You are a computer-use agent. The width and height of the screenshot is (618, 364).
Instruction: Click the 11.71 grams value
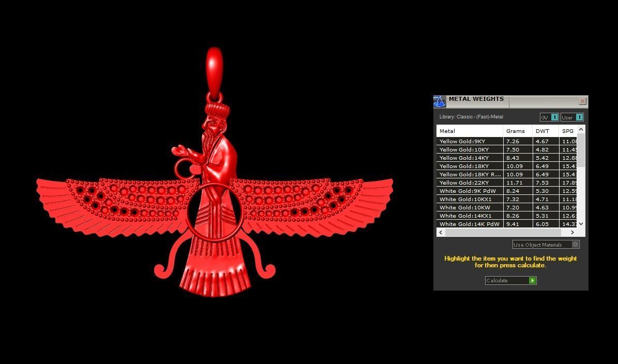click(514, 183)
